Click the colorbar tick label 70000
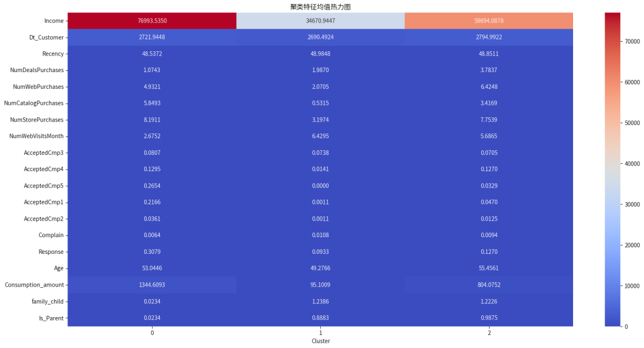This screenshot has height=348, width=644. (x=632, y=42)
